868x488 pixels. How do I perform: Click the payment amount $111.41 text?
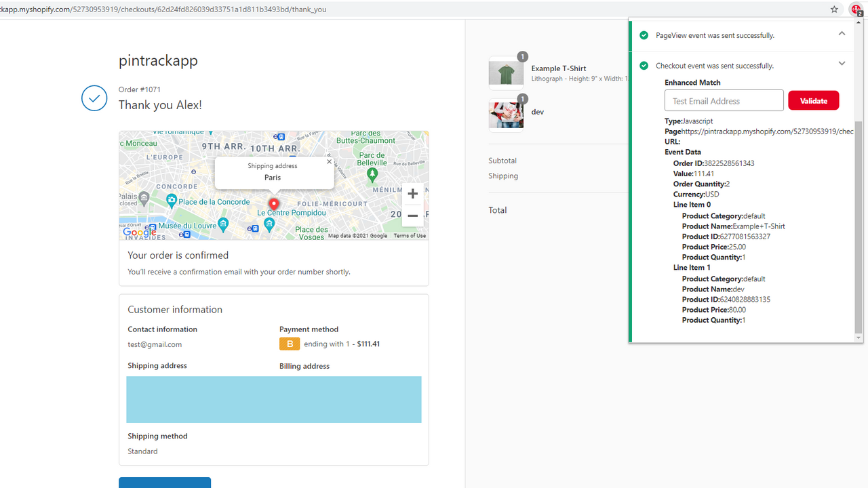pyautogui.click(x=368, y=344)
